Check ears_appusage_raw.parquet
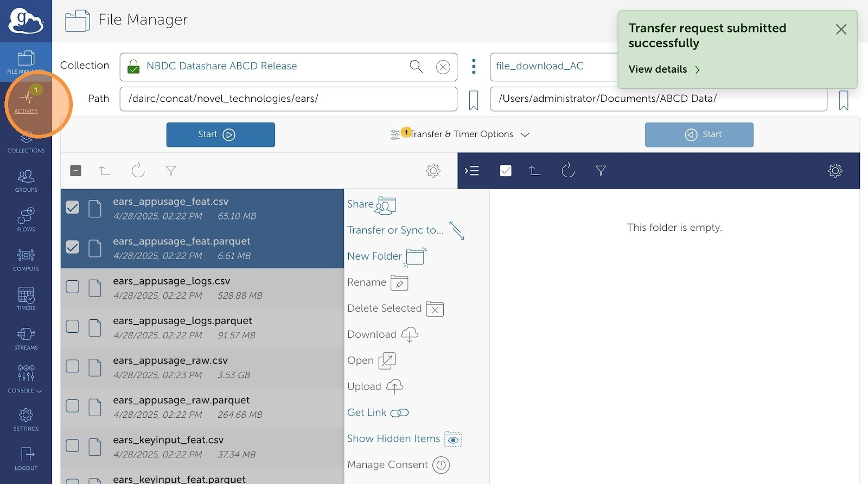The width and height of the screenshot is (868, 484). tap(72, 406)
